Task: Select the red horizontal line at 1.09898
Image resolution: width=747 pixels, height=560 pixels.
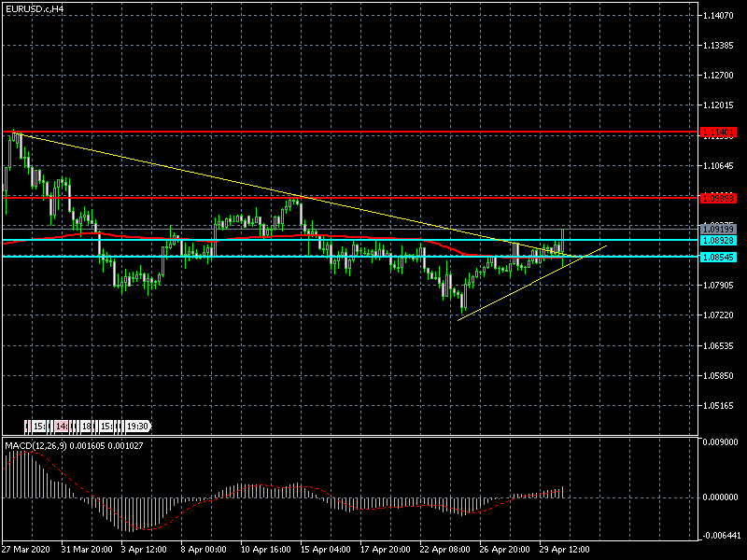Action: [x=350, y=197]
